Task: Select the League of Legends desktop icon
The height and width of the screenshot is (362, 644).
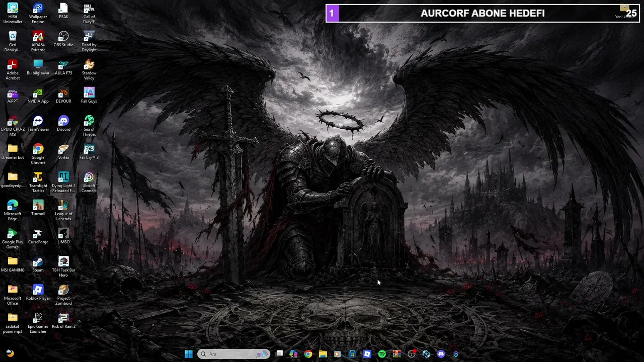Action: click(63, 211)
